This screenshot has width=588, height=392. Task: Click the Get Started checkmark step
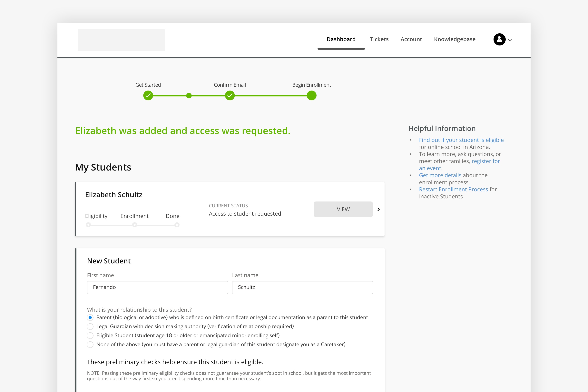click(x=148, y=95)
